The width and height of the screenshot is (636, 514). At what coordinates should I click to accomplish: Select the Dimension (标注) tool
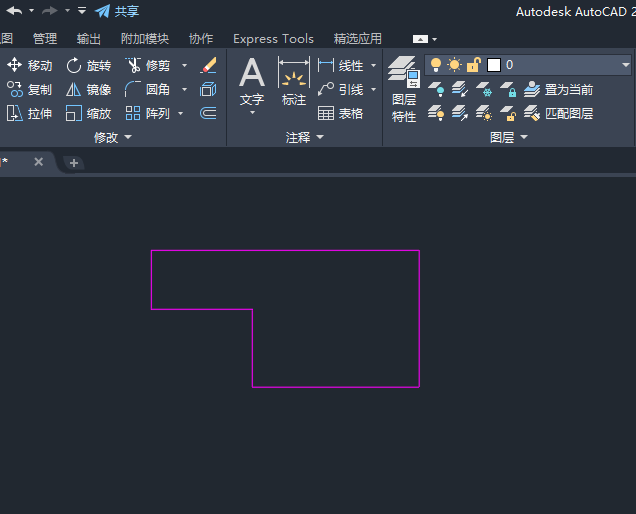coord(294,81)
